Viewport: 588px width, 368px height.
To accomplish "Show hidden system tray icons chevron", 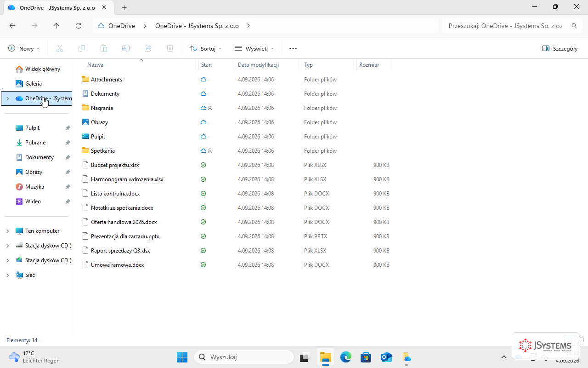I will point(504,357).
